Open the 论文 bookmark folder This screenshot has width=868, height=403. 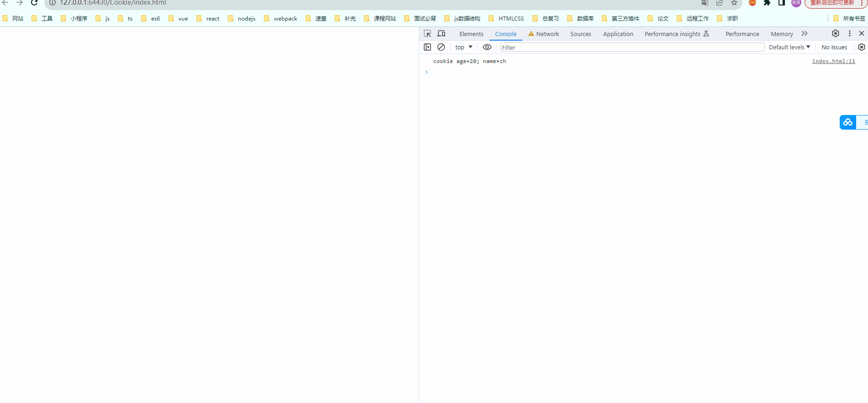coord(658,18)
